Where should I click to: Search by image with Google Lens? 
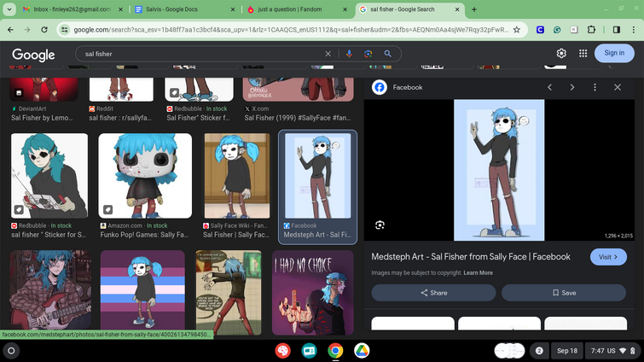point(368,54)
